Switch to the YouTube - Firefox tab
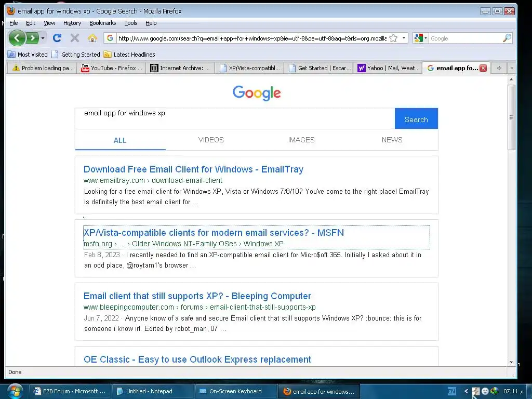This screenshot has width=532, height=399. click(111, 68)
